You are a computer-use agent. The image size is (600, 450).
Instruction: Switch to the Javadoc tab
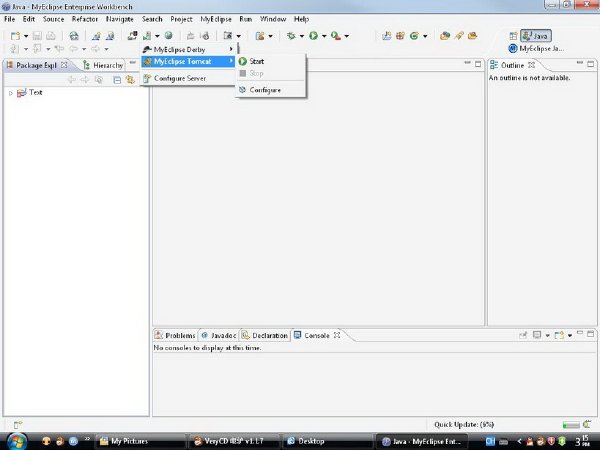[219, 336]
